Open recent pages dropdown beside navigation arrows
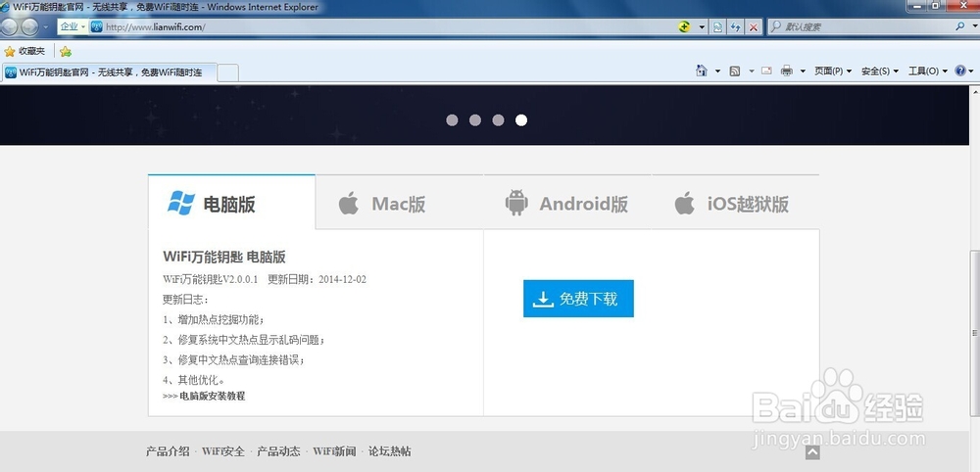The width and height of the screenshot is (980, 472). point(46,26)
